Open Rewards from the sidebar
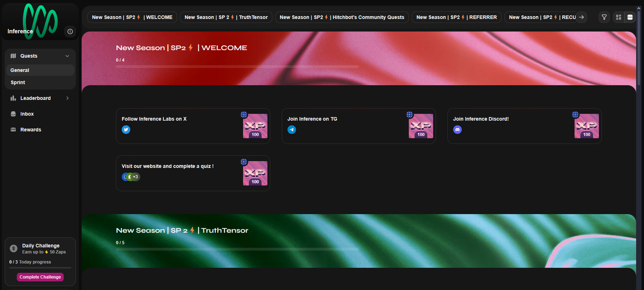The height and width of the screenshot is (290, 644). [x=30, y=130]
